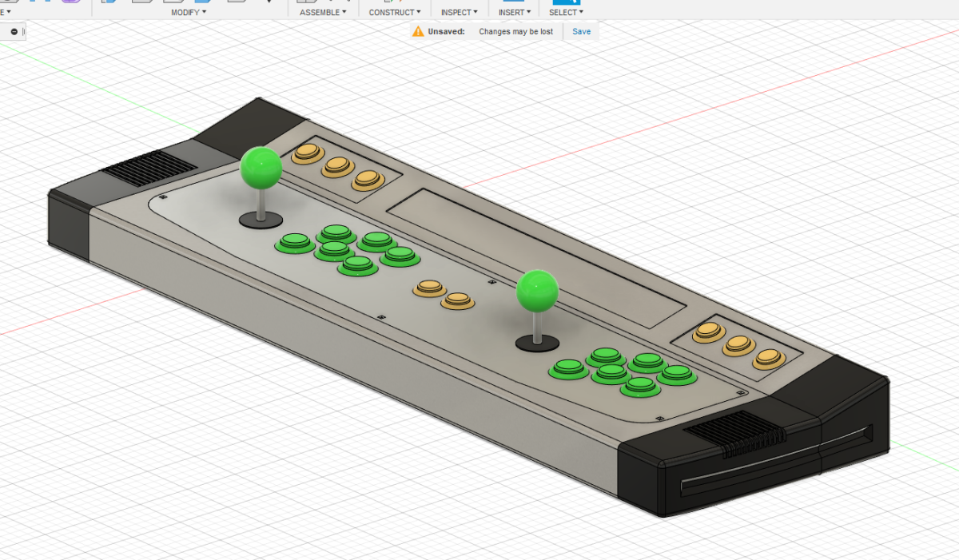Screen dimensions: 959x560
Task: Click the orange unsaved warning icon
Action: coord(418,31)
